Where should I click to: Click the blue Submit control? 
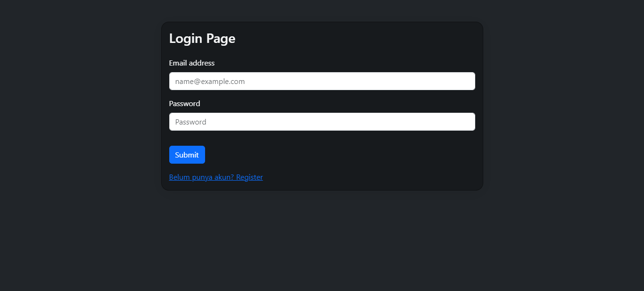187,155
